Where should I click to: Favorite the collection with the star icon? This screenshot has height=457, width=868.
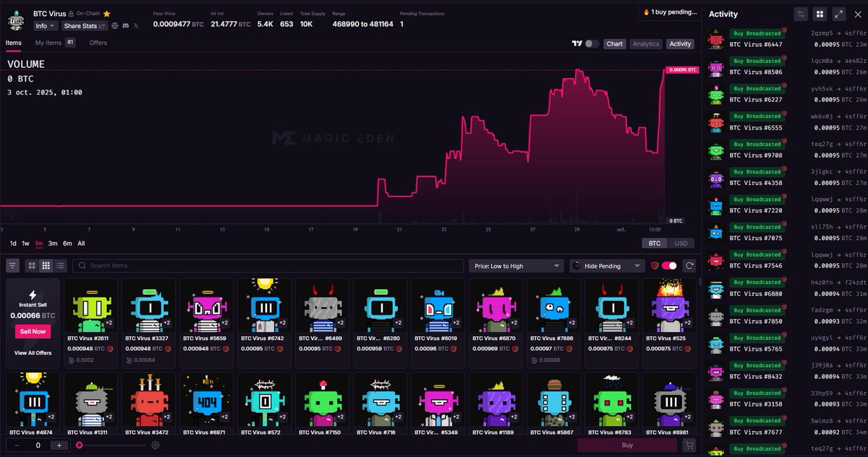click(107, 14)
